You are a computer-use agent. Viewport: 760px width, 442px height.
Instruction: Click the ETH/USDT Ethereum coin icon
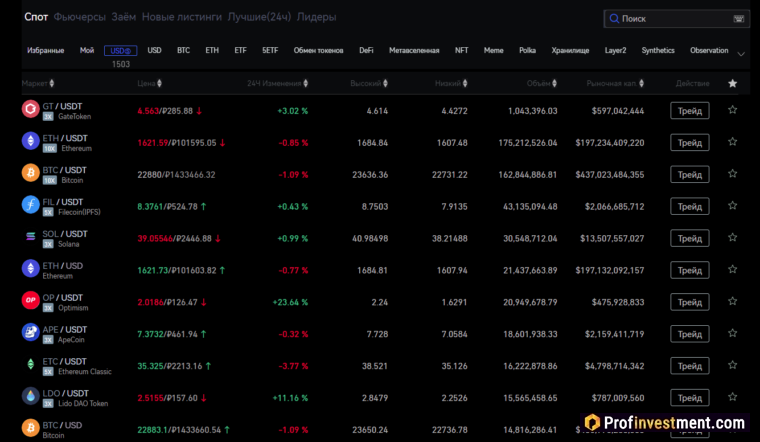tap(31, 141)
